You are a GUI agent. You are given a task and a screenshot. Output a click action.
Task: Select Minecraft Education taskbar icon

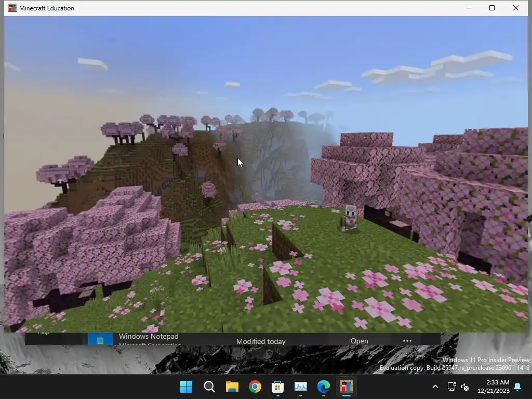click(347, 387)
